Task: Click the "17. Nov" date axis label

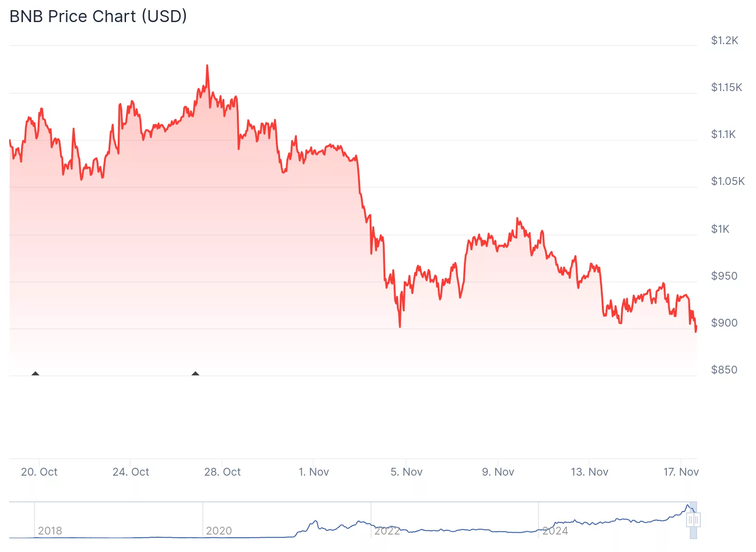Action: click(681, 472)
